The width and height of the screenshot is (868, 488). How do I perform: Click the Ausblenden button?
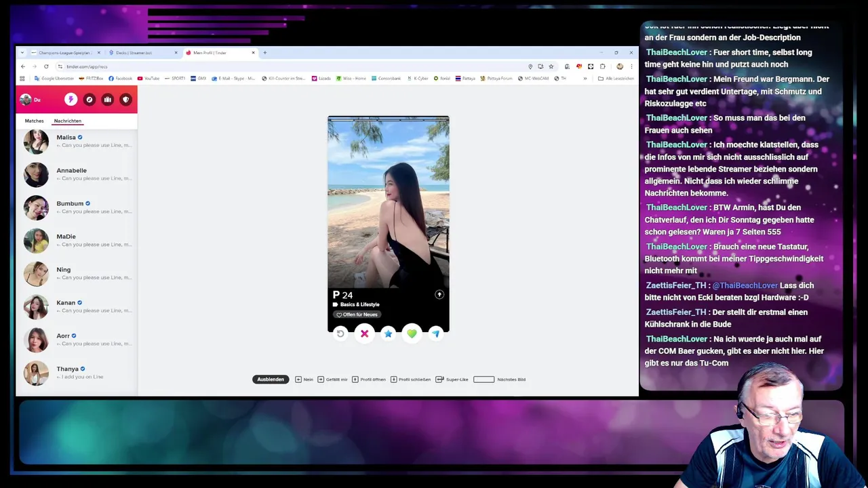[271, 380]
